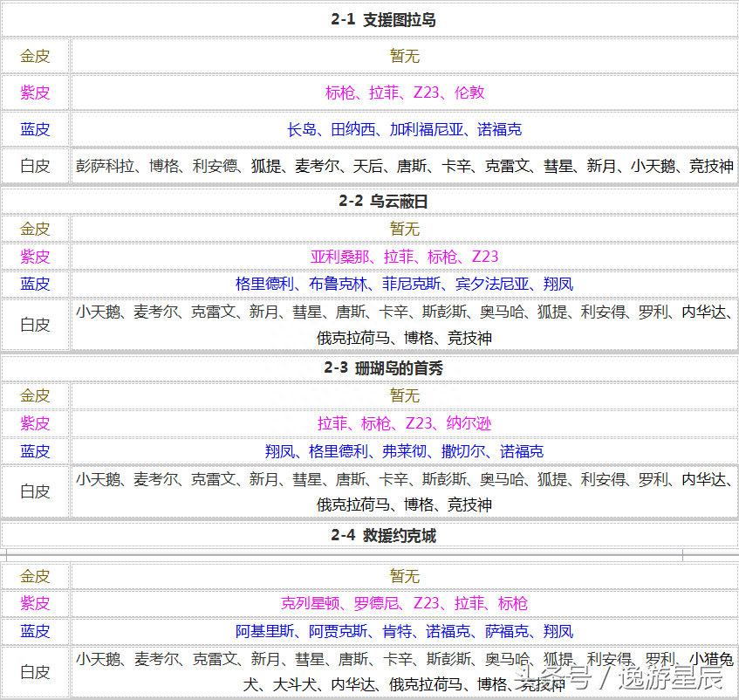This screenshot has width=739, height=700.
Task: Click the 金皮 row label under 2-4
Action: (35, 576)
